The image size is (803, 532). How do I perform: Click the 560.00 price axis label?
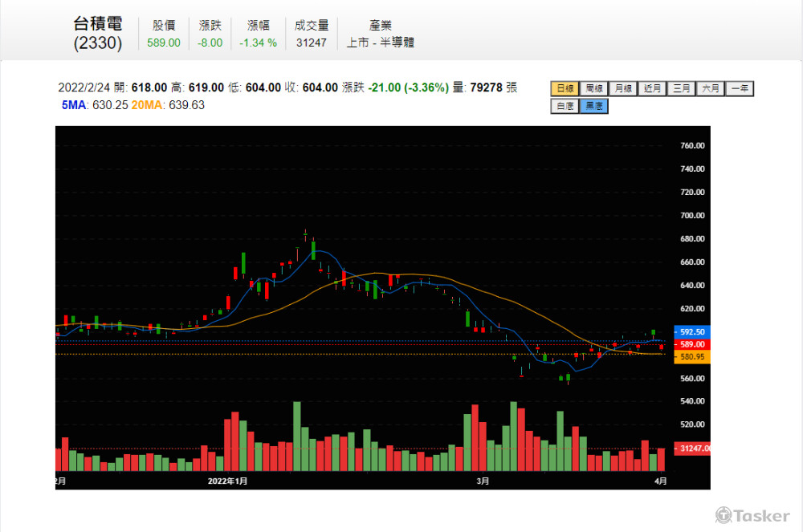tap(692, 379)
